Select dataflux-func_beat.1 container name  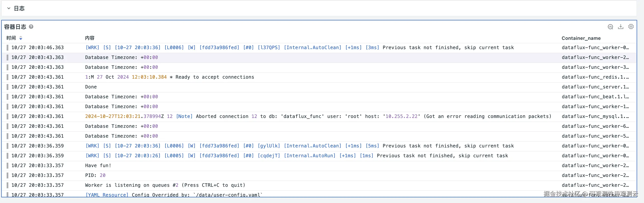coord(595,97)
